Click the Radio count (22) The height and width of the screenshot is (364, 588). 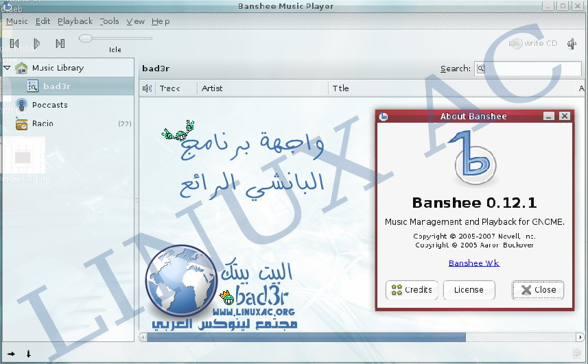tap(124, 123)
